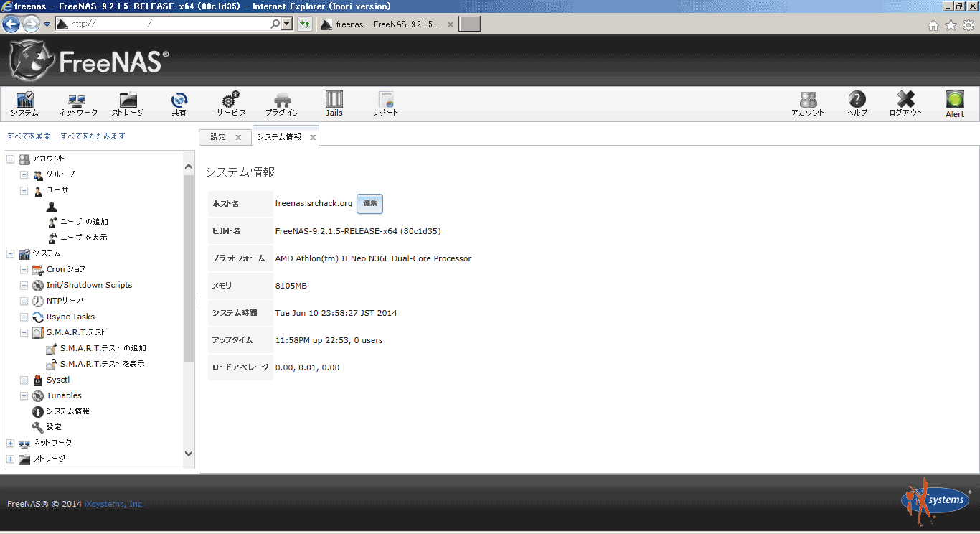
Task: Switch to the 設定 tab
Action: coord(218,137)
